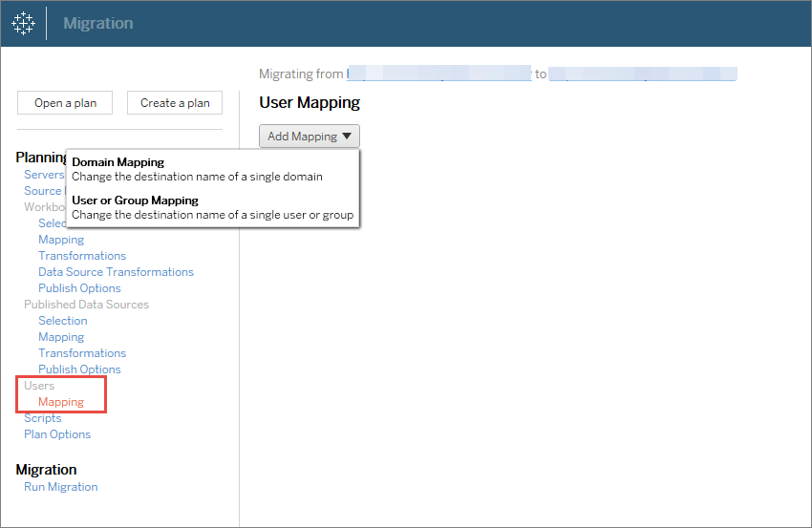Screen dimensions: 812x528
Task: Open Selection under Published Data Sources
Action: coord(63,321)
